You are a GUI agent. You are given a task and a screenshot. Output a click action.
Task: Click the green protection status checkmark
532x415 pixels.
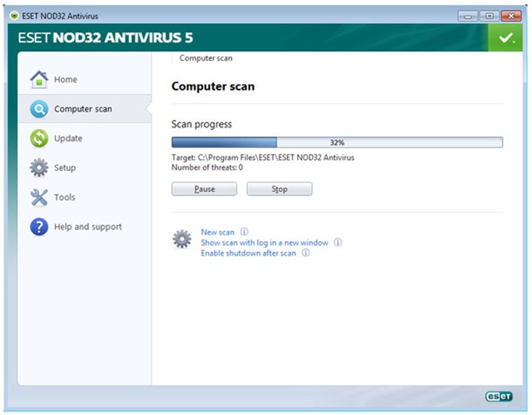click(505, 37)
